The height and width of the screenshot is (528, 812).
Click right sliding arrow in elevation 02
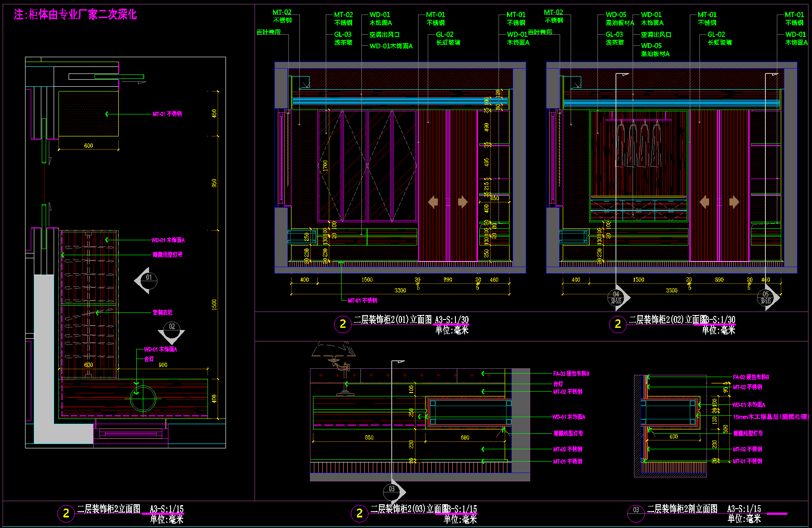point(734,202)
